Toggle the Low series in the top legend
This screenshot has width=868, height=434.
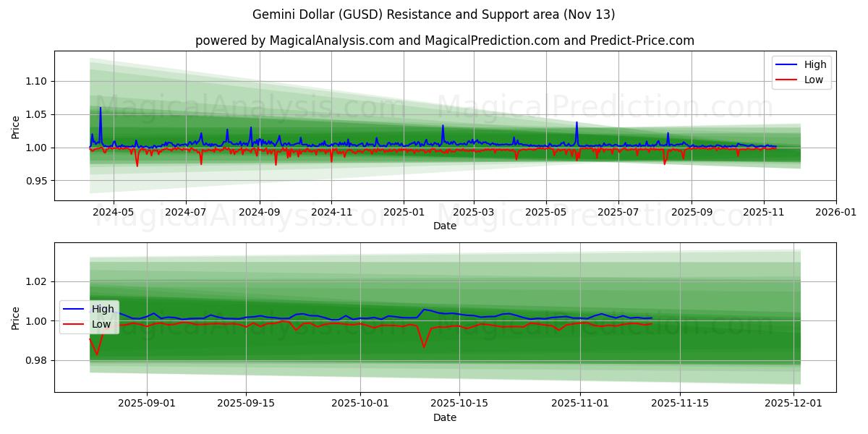(814, 80)
